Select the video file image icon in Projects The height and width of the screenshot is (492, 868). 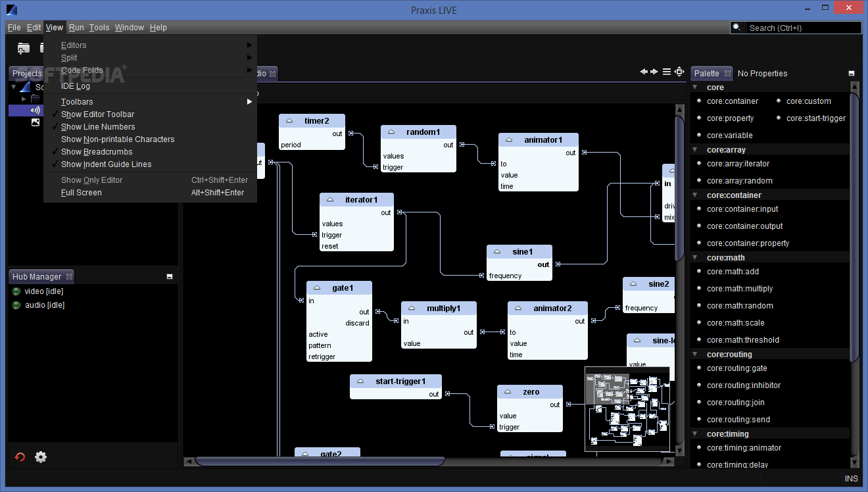pyautogui.click(x=36, y=122)
